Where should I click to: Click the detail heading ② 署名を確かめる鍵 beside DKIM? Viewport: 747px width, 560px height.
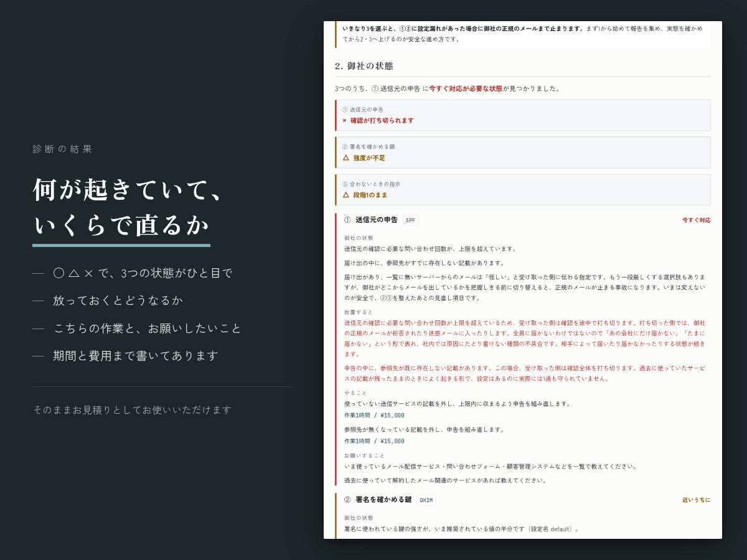pos(378,500)
